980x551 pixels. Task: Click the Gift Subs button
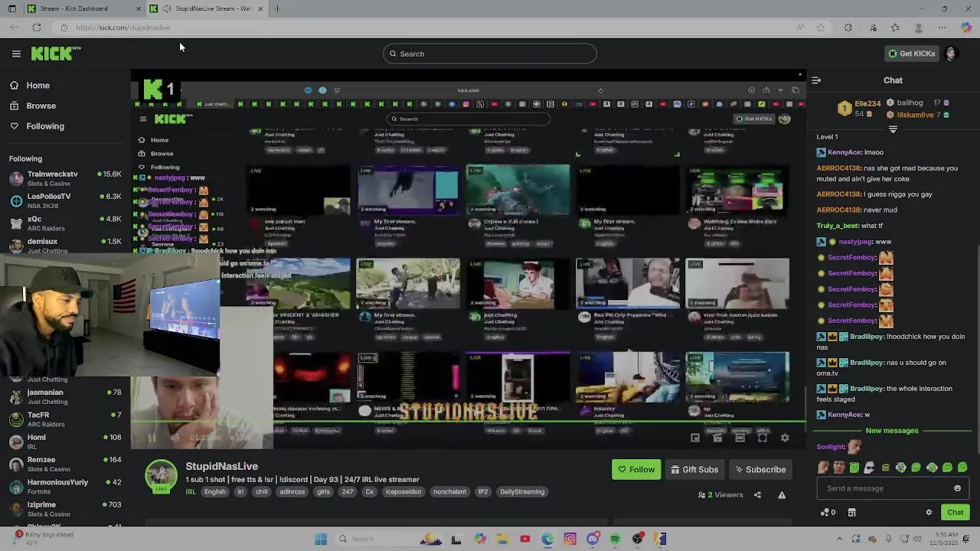point(694,470)
